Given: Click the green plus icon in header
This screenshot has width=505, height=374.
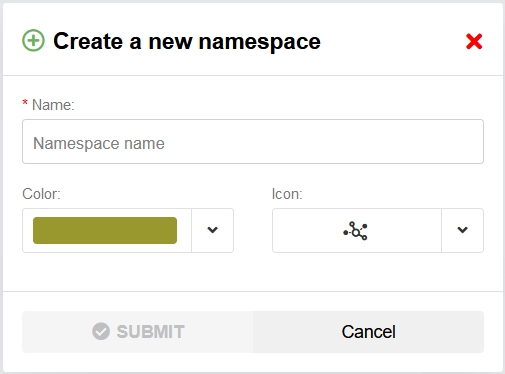Looking at the screenshot, I should 33,41.
